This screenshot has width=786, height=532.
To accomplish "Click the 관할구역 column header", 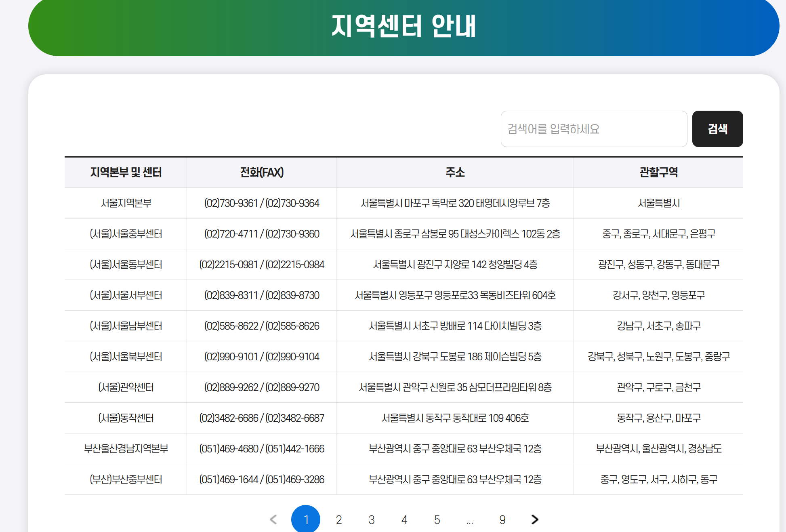I will click(658, 172).
